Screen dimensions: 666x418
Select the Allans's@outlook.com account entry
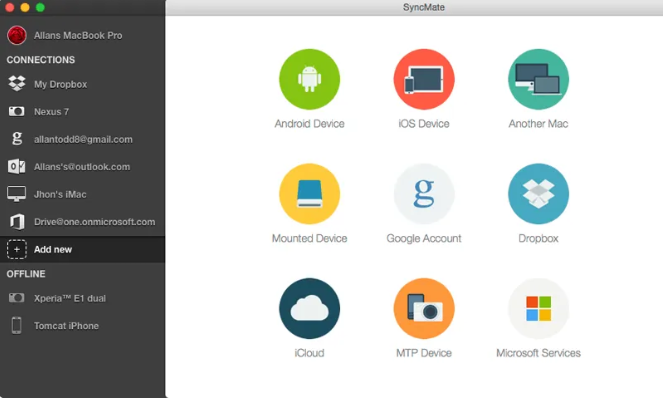[x=82, y=167]
